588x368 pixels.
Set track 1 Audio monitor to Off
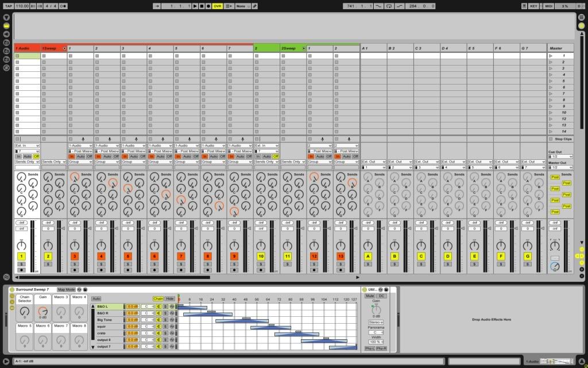(36, 156)
